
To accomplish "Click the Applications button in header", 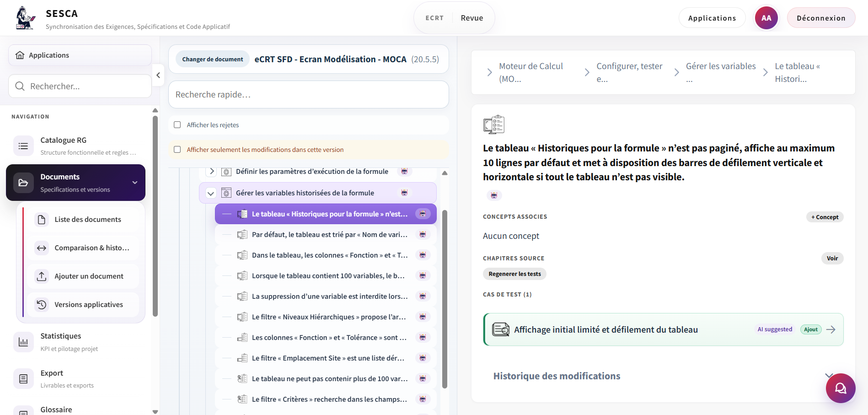I will 712,18.
